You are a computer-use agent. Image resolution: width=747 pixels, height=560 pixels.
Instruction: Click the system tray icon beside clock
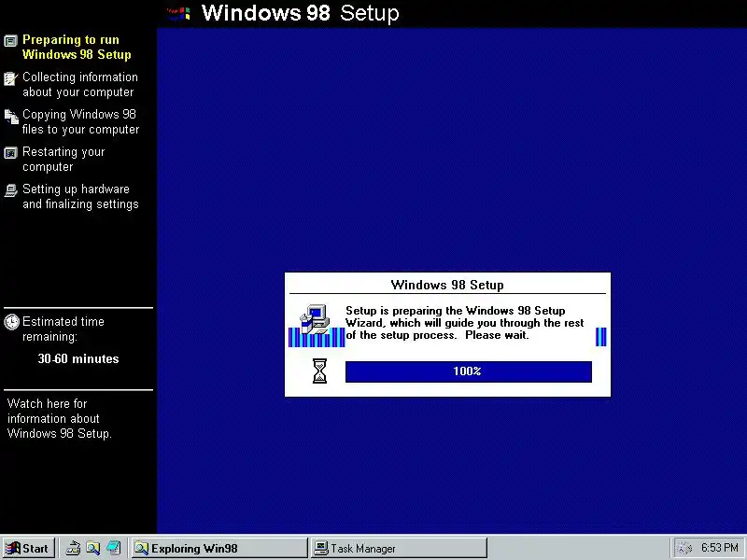point(684,549)
